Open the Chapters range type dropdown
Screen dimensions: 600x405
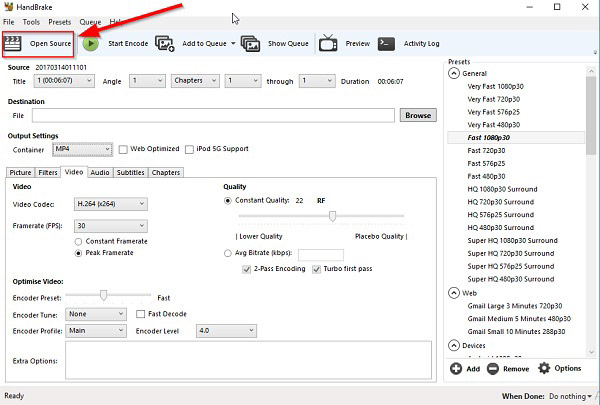pos(195,81)
